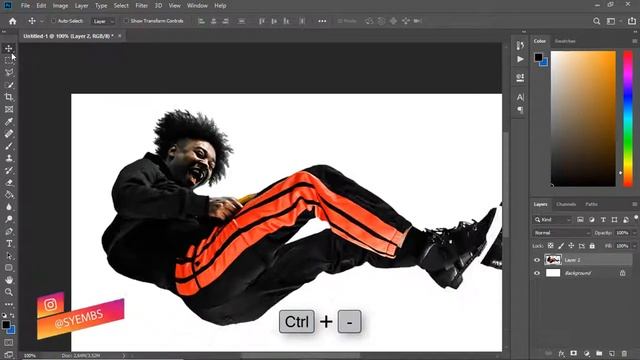640x360 pixels.
Task: Open the Fill slider dropdown arrow
Action: click(635, 246)
